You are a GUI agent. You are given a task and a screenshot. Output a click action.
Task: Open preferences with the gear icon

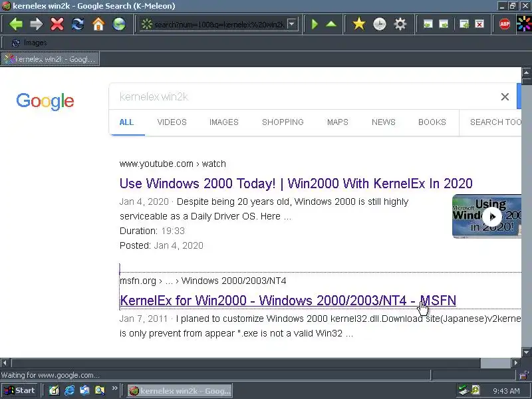(x=400, y=24)
